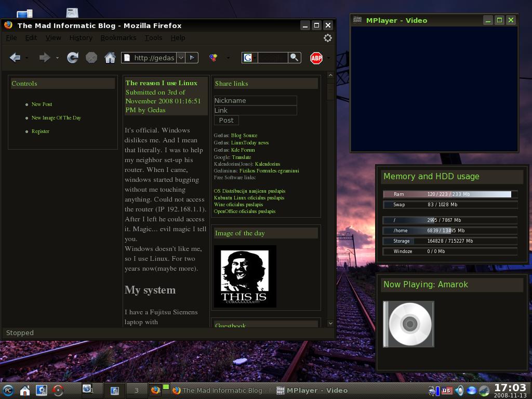Reload the page in Firefox

pyautogui.click(x=73, y=58)
